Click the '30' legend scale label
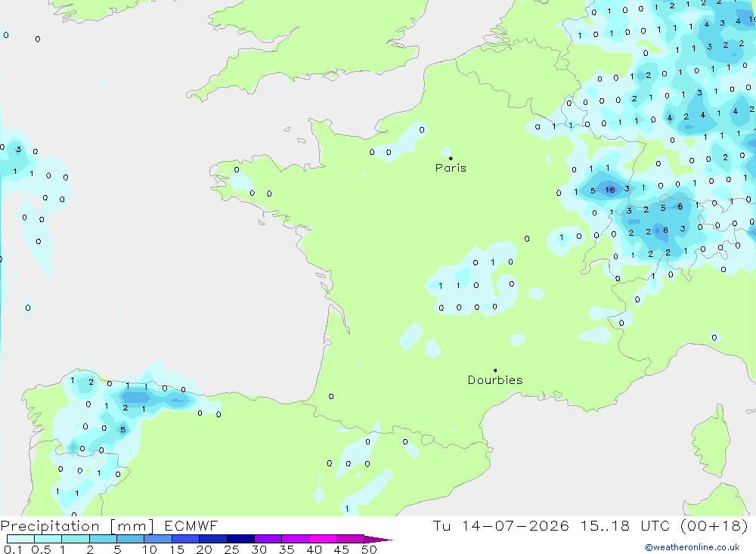 coord(259,549)
